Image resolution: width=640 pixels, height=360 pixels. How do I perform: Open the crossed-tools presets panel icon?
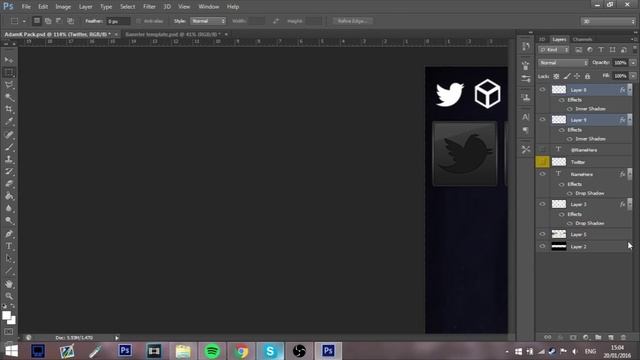tap(526, 150)
